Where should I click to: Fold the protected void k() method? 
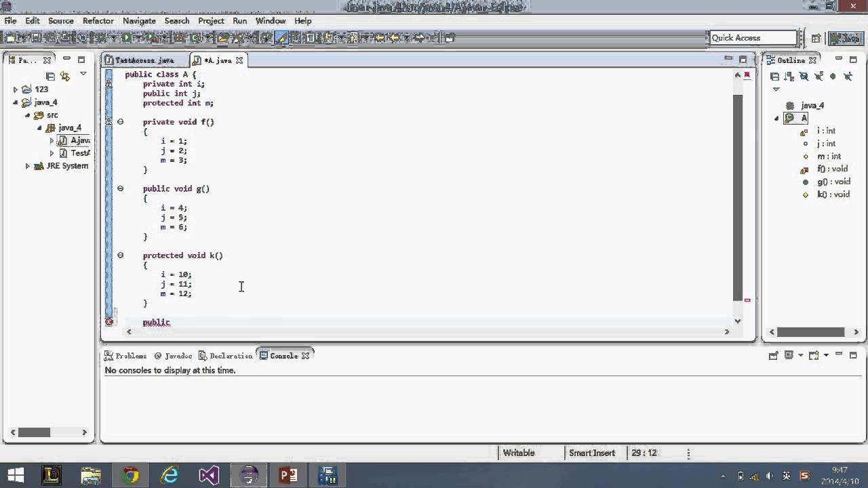point(120,256)
